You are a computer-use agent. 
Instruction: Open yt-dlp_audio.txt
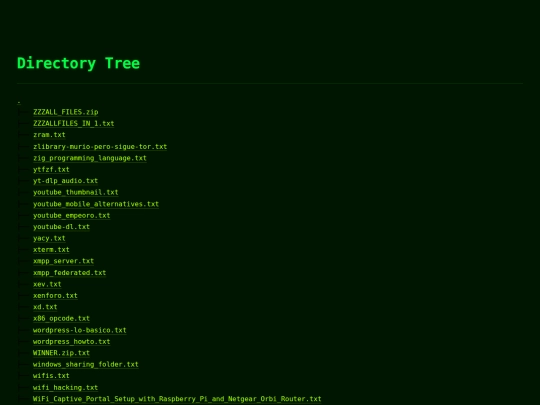click(x=65, y=181)
